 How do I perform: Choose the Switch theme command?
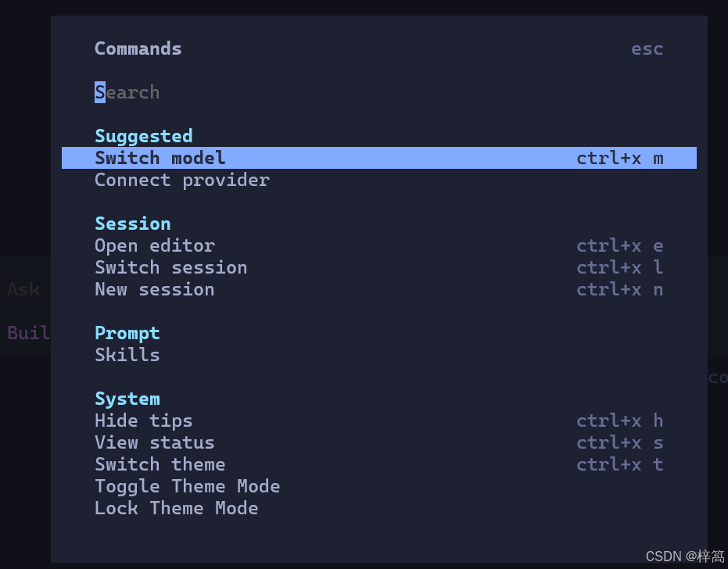[x=378, y=464]
